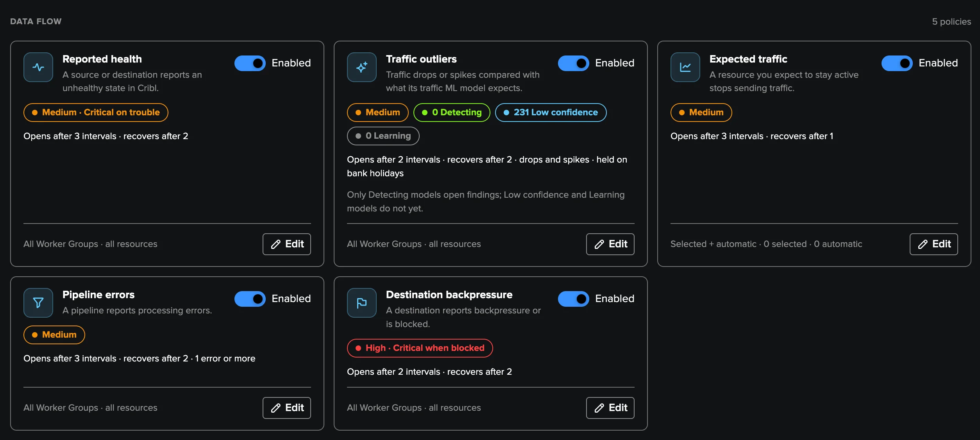The height and width of the screenshot is (440, 980).
Task: Click the Pipeline errors funnel icon
Action: tap(38, 303)
